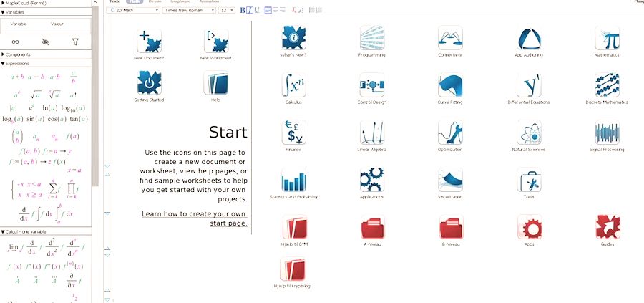The image size is (644, 303).
Task: Insert the sin(a) expression template
Action: click(35, 119)
